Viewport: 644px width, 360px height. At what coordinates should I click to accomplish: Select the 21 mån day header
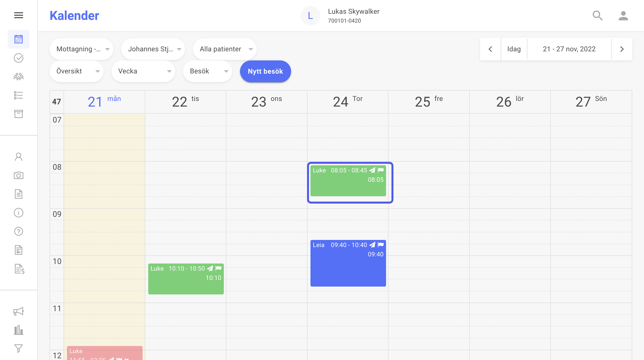(x=104, y=102)
